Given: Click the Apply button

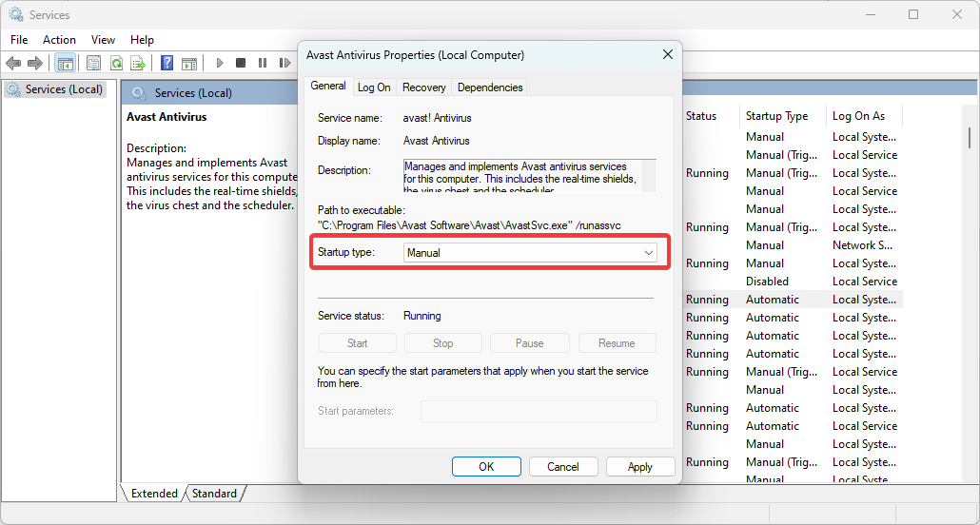Looking at the screenshot, I should point(640,467).
